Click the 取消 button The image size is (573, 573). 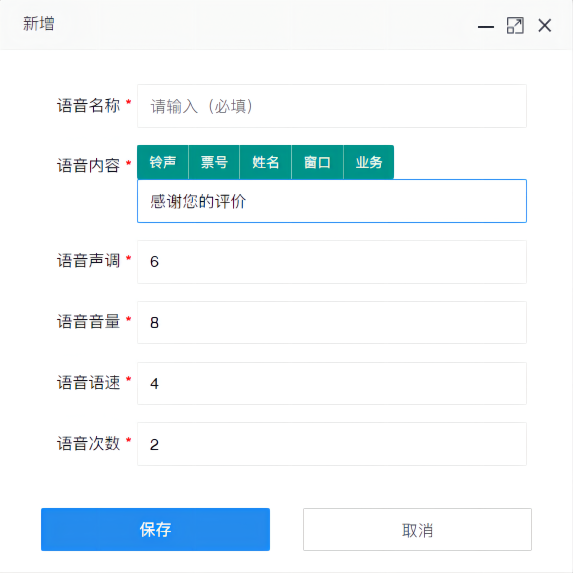417,529
